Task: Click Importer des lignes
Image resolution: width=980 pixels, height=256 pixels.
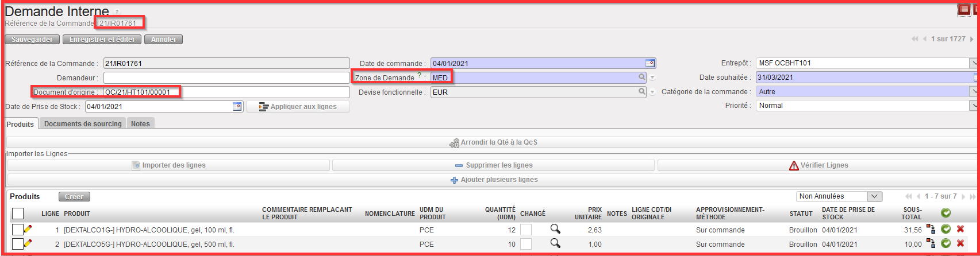Action: [168, 165]
